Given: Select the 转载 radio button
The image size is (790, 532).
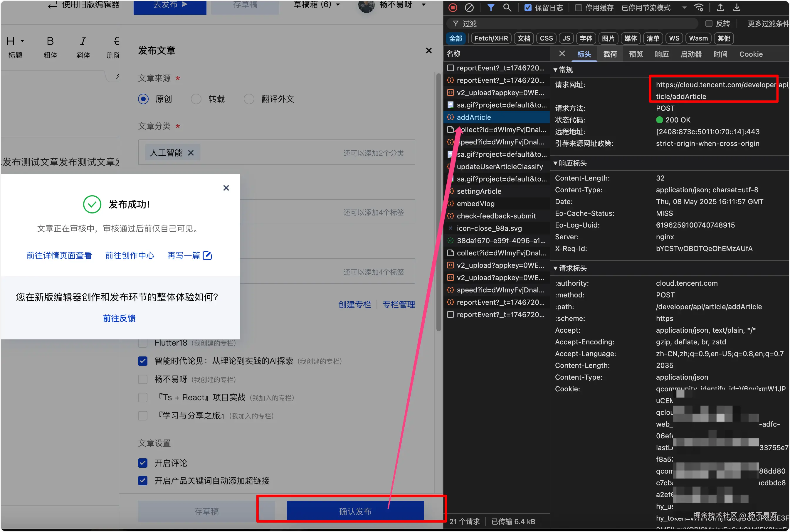Looking at the screenshot, I should click(196, 99).
